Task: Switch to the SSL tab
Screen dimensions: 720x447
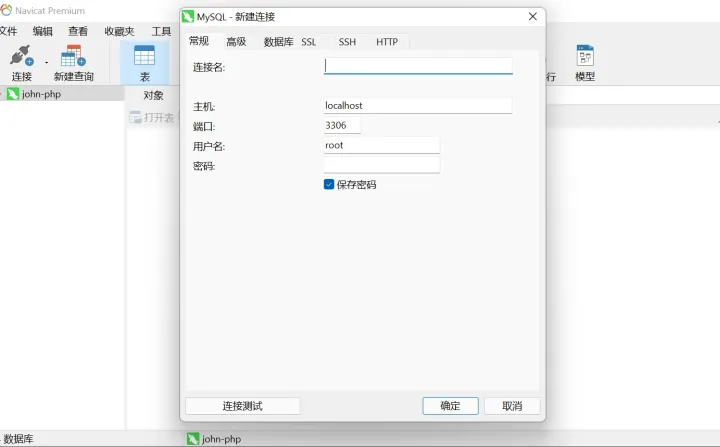Action: tap(309, 42)
